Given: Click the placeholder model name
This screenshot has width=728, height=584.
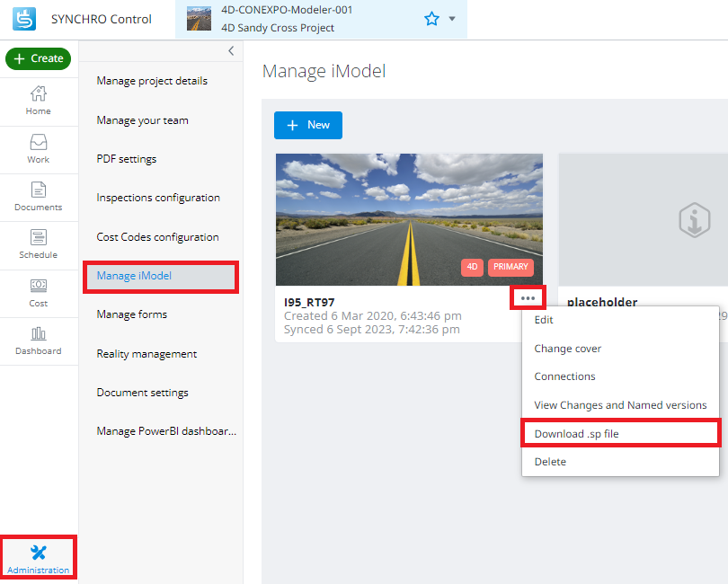Looking at the screenshot, I should point(602,302).
